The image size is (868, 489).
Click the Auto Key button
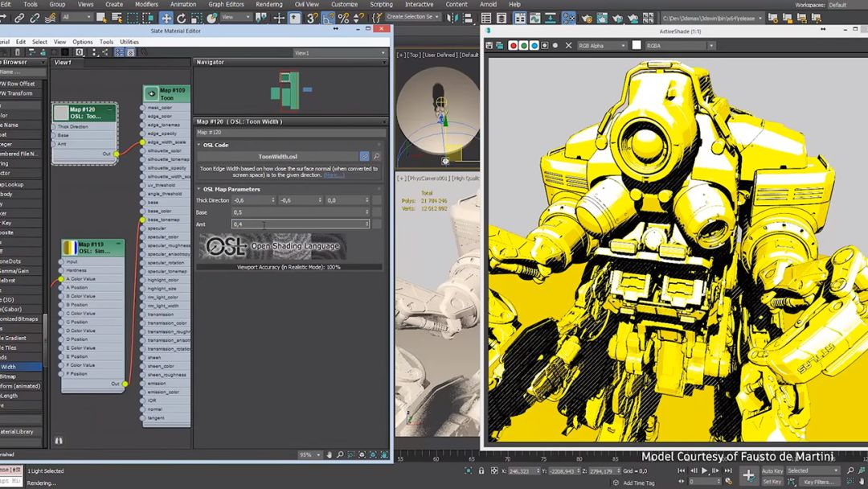pos(772,471)
